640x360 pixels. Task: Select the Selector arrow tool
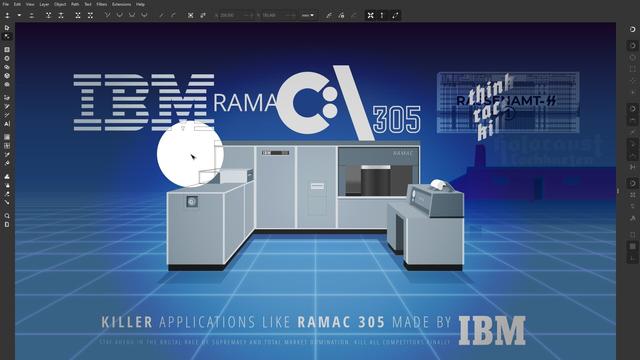tap(7, 28)
